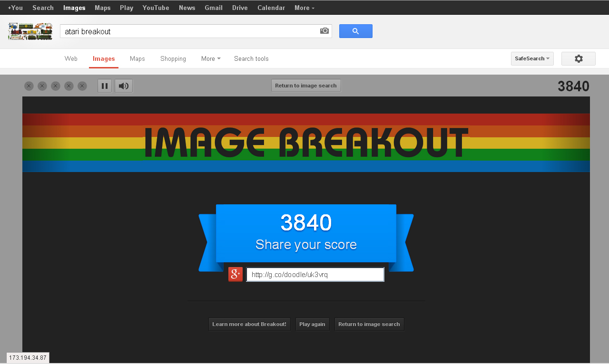The image size is (609, 364).
Task: Open Search tools options
Action: (x=251, y=58)
